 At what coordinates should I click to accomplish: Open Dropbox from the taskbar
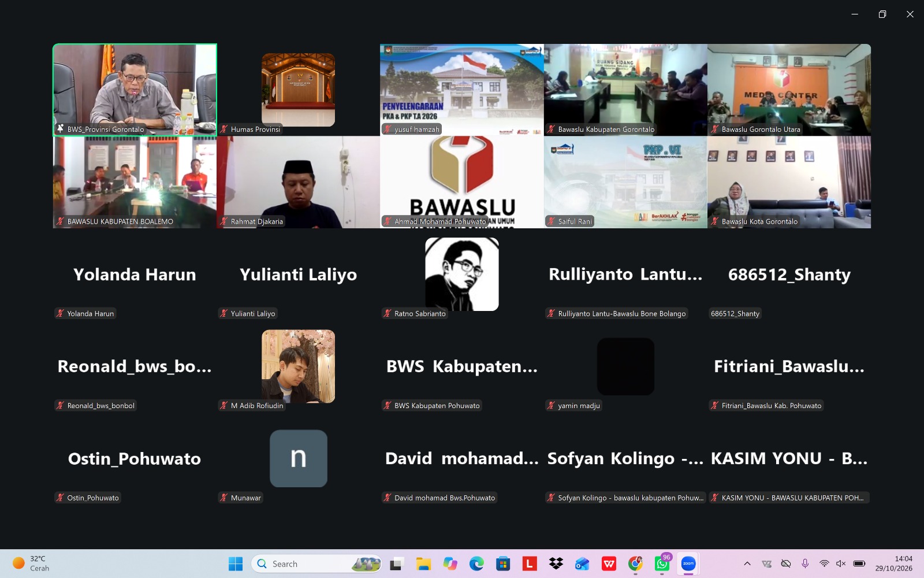[556, 564]
